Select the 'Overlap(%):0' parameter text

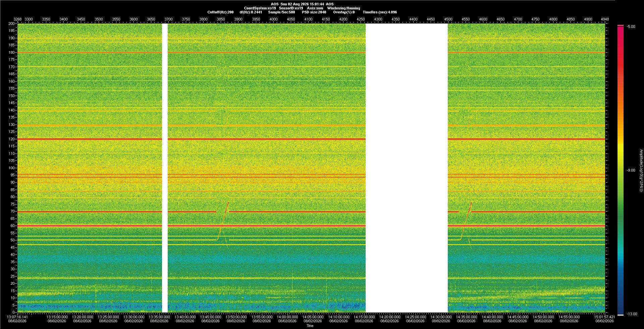pyautogui.click(x=344, y=12)
